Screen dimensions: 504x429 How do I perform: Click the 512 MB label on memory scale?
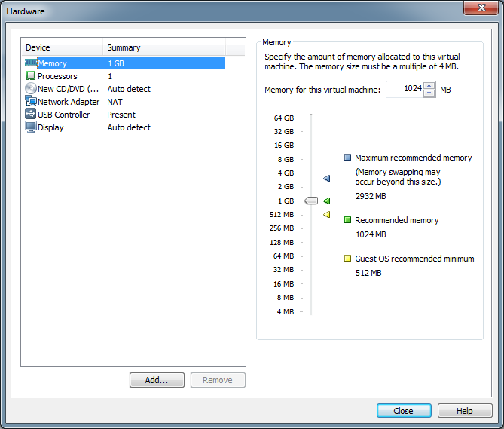282,214
